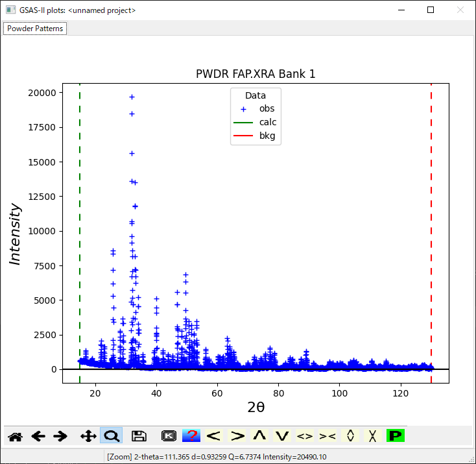Shift plot down with 'V' button

click(x=281, y=436)
